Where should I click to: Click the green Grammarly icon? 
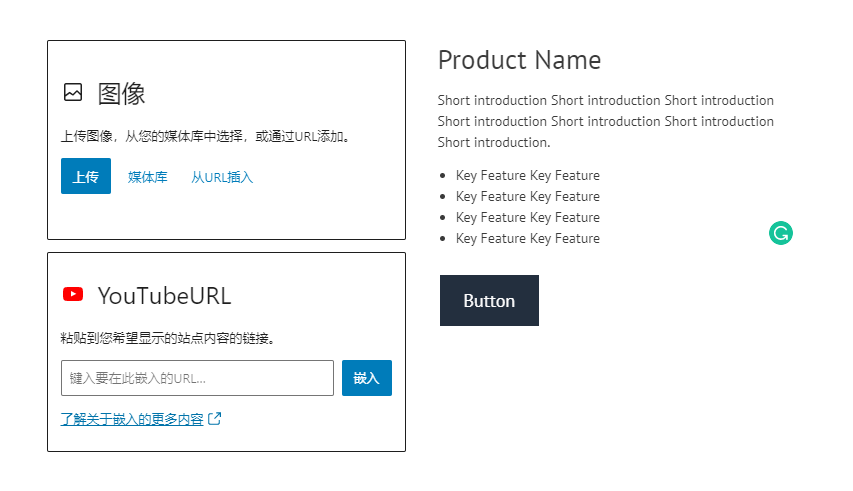(781, 234)
